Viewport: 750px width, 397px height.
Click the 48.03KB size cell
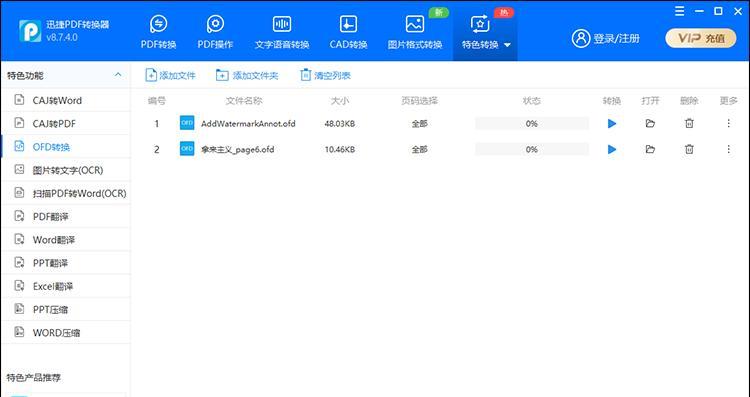[x=340, y=124]
